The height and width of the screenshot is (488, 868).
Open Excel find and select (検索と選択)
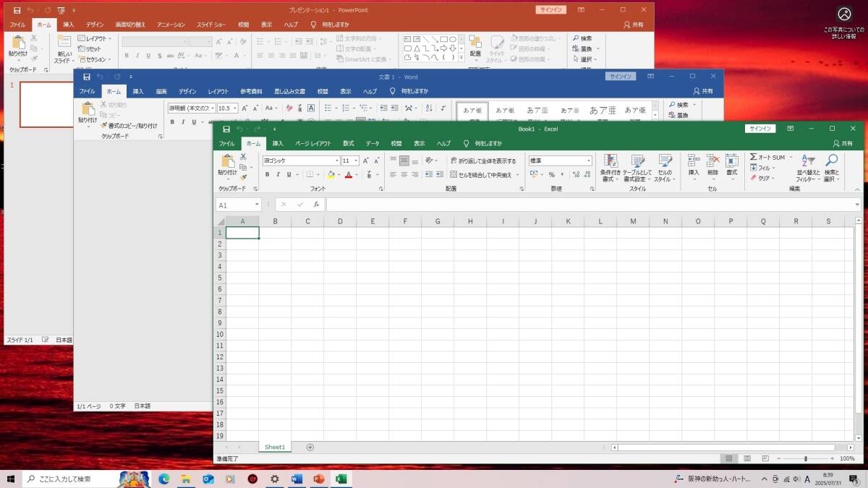[x=832, y=168]
